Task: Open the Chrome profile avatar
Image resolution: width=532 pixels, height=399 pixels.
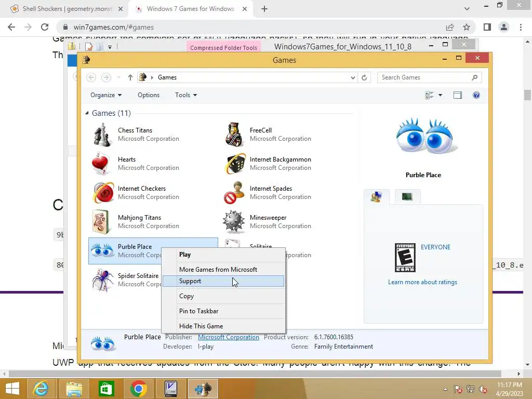Action: coord(504,27)
